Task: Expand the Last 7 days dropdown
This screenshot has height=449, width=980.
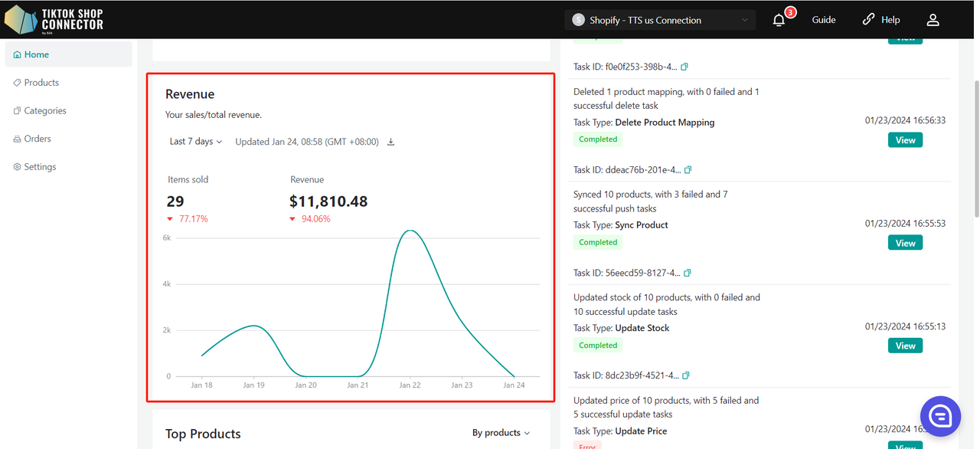Action: (196, 142)
